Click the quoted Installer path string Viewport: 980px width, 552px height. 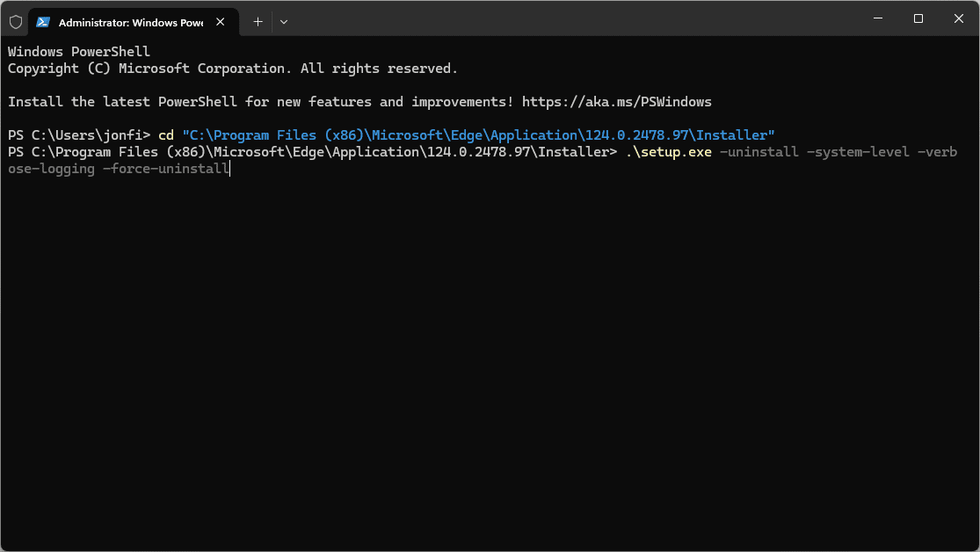(x=477, y=135)
